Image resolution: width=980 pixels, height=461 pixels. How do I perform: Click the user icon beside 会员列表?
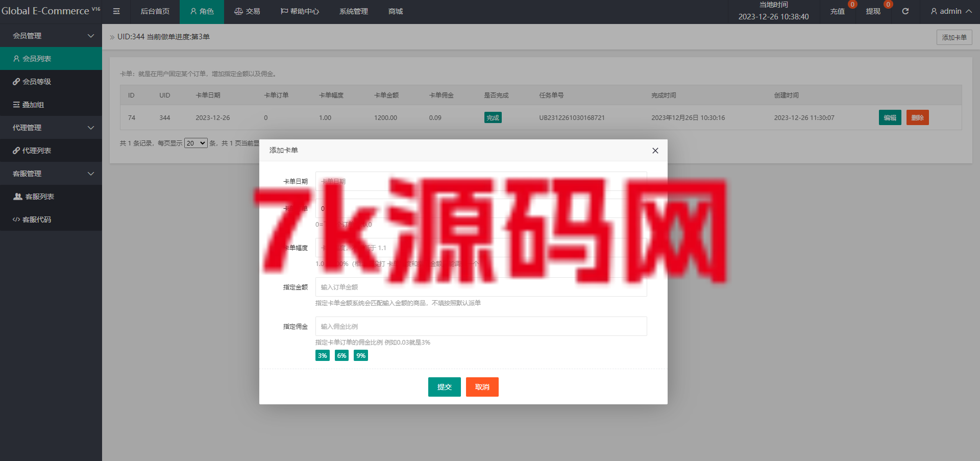(16, 59)
